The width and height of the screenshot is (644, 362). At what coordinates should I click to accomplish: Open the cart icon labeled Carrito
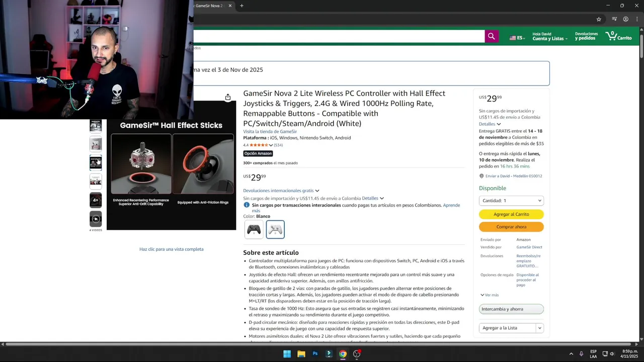click(x=619, y=36)
